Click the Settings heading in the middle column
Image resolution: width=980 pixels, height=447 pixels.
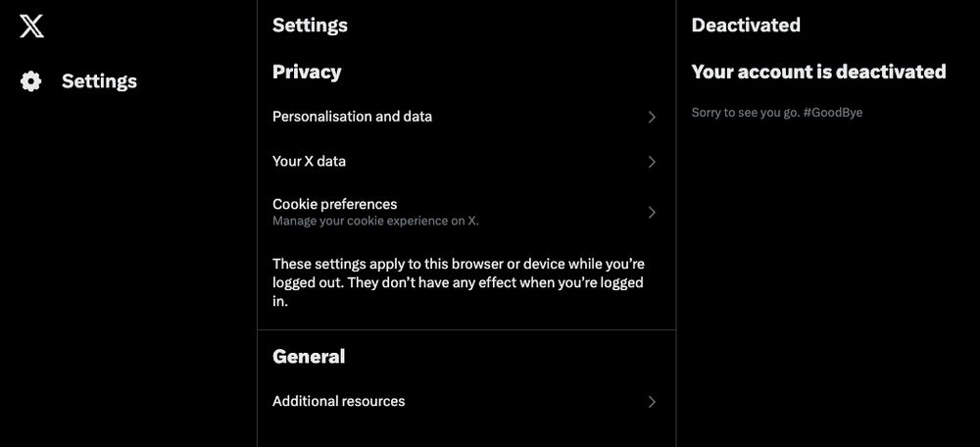(310, 25)
